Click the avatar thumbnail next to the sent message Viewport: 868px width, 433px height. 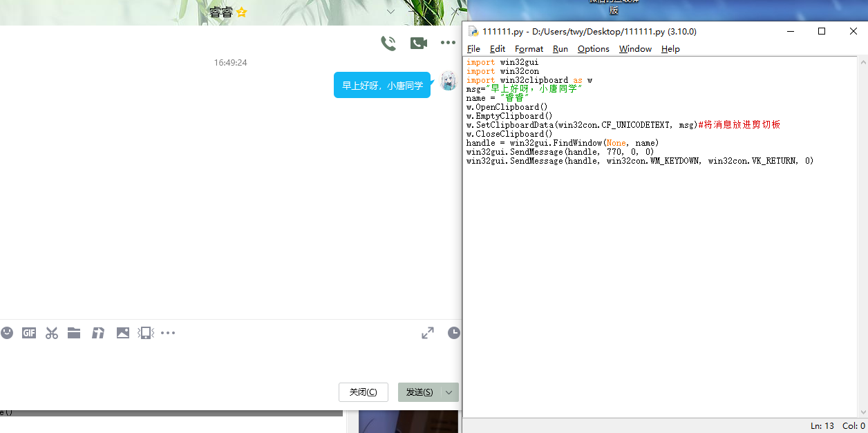pos(448,81)
